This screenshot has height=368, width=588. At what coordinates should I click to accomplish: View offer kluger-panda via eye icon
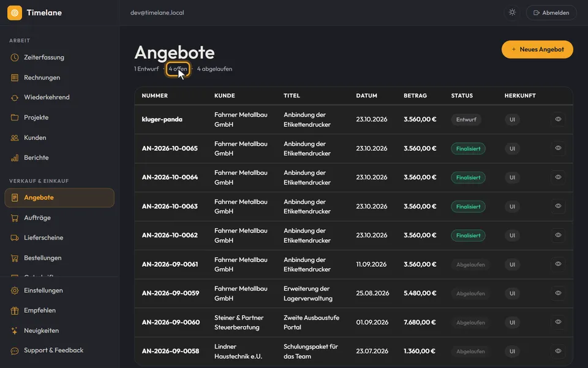558,120
